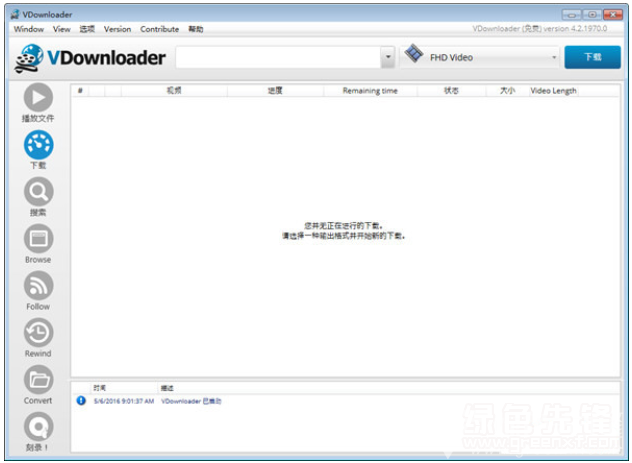This screenshot has width=632, height=463.
Task: Click the description column header in log panel
Action: click(167, 388)
